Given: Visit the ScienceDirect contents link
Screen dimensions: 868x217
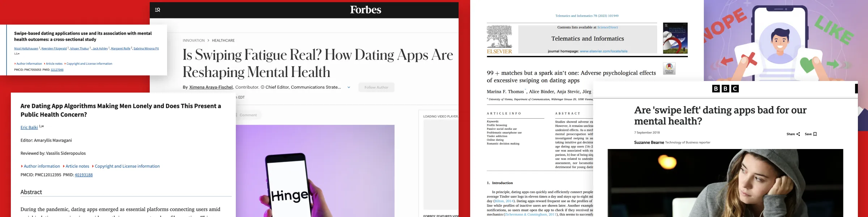Looking at the screenshot, I should pos(607,27).
